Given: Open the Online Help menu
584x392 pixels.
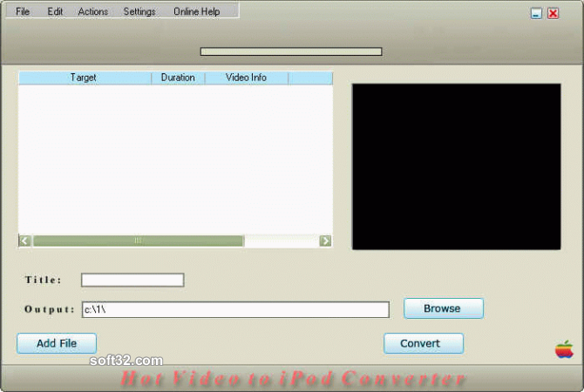Looking at the screenshot, I should click(197, 11).
